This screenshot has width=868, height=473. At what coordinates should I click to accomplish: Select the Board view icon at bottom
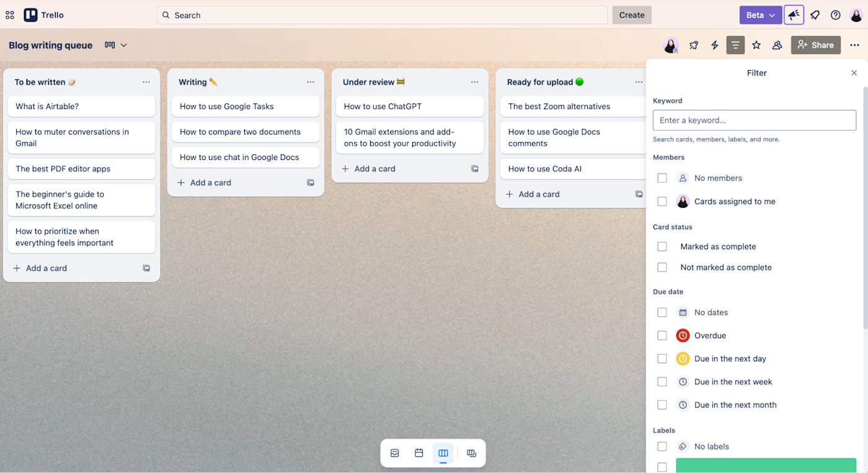click(443, 453)
